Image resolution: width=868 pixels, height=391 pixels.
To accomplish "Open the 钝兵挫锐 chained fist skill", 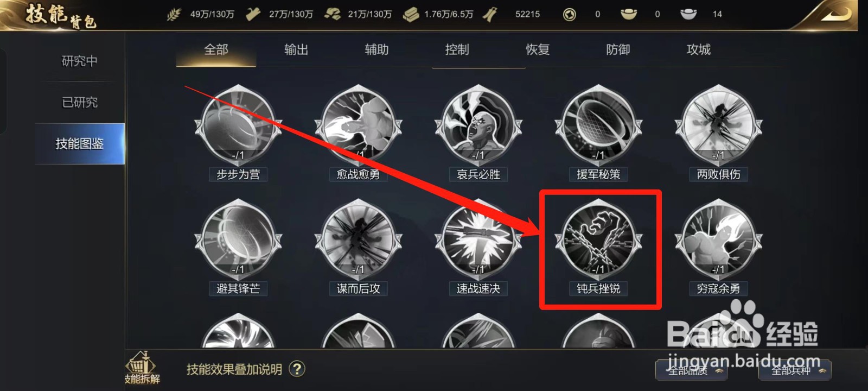I will coord(598,241).
